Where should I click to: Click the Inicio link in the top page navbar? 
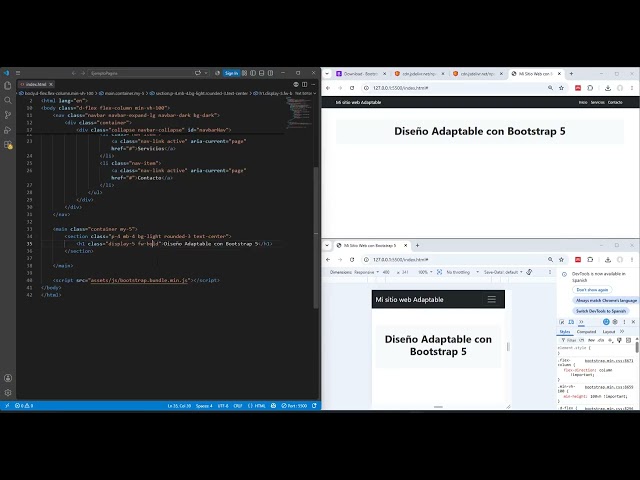[583, 102]
